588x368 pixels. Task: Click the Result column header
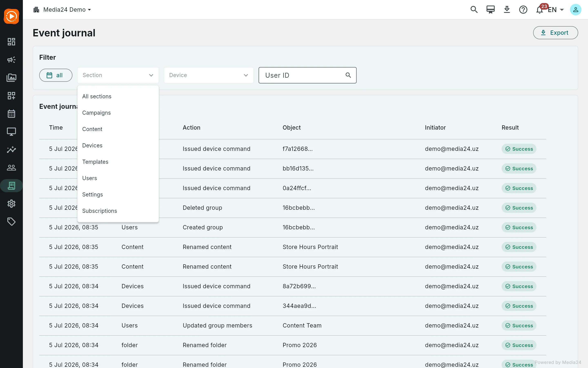(510, 128)
